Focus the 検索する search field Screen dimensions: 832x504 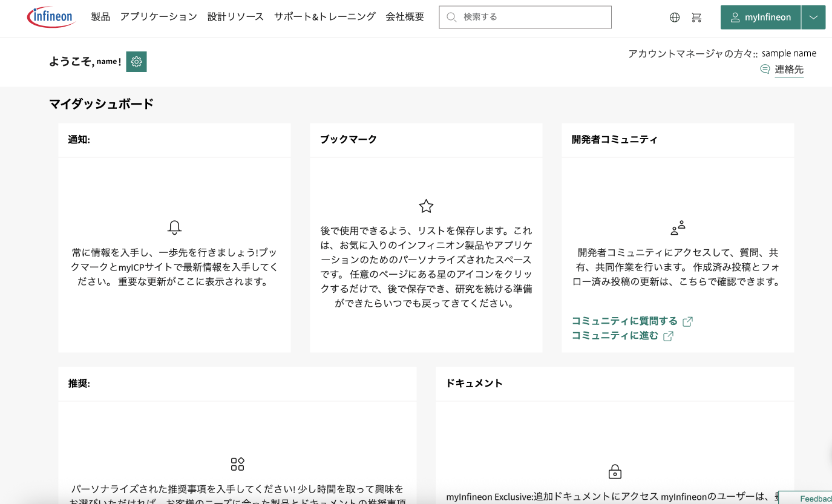[525, 18]
